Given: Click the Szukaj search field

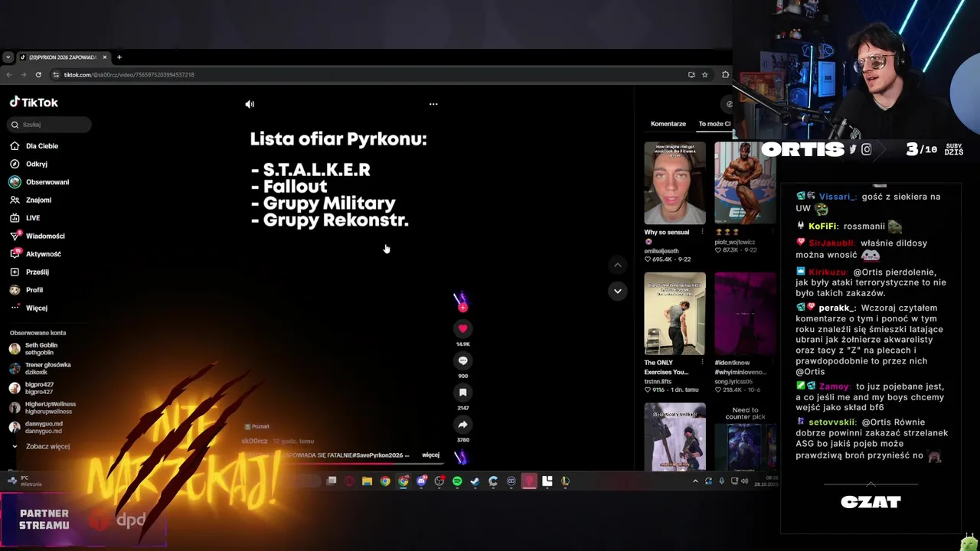Looking at the screenshot, I should tap(50, 125).
